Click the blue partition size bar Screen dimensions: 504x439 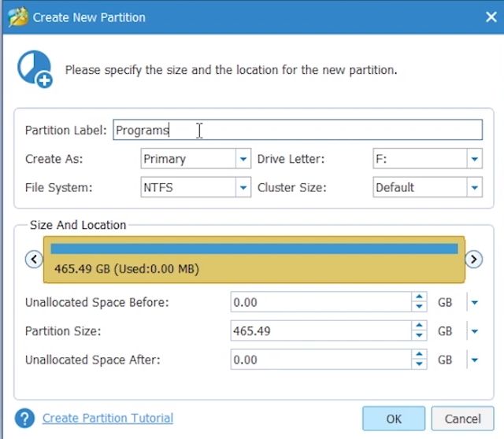(254, 249)
